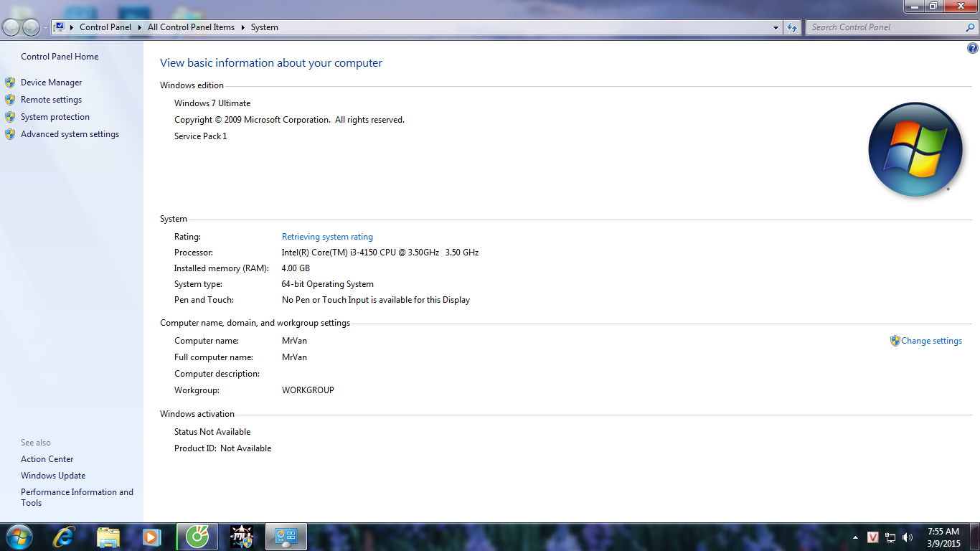Expand the arrow after Control Panel breadcrumb
Screen dimensions: 980x551
(x=140, y=27)
